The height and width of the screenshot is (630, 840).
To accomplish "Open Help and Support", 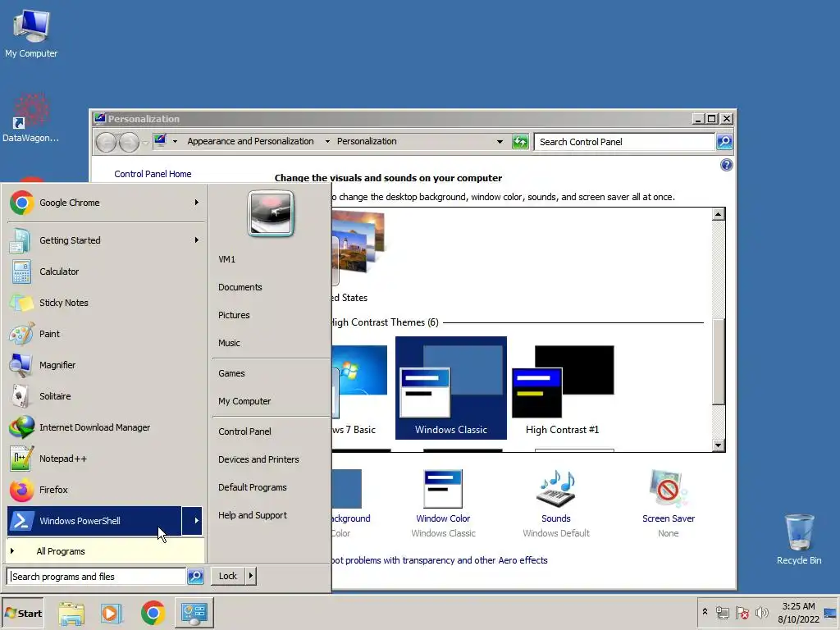I will [x=253, y=515].
